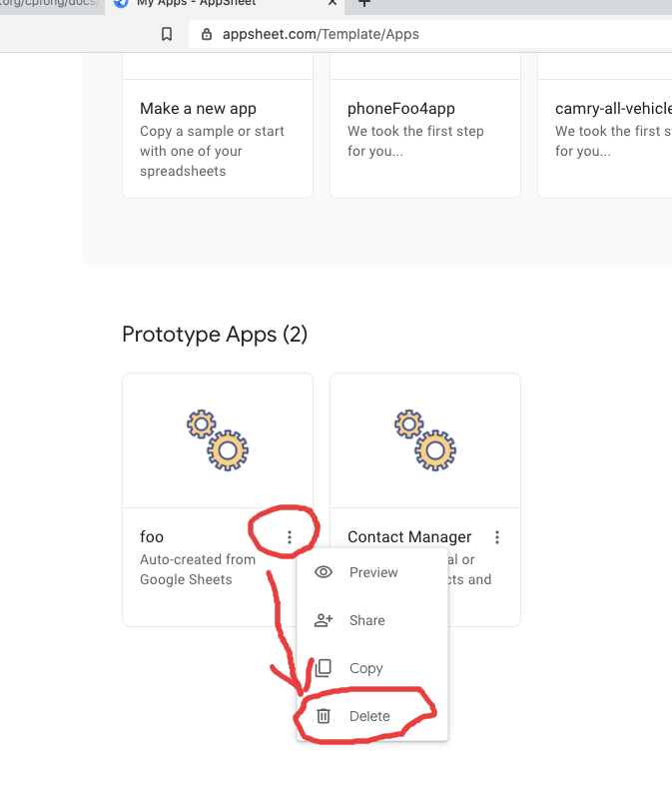Open the foo app by its title
This screenshot has width=672, height=786.
point(152,537)
